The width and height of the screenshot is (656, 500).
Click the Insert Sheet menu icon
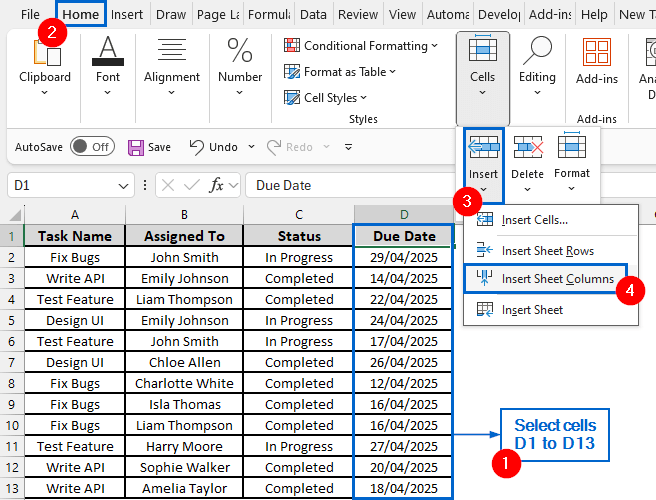pyautogui.click(x=485, y=310)
